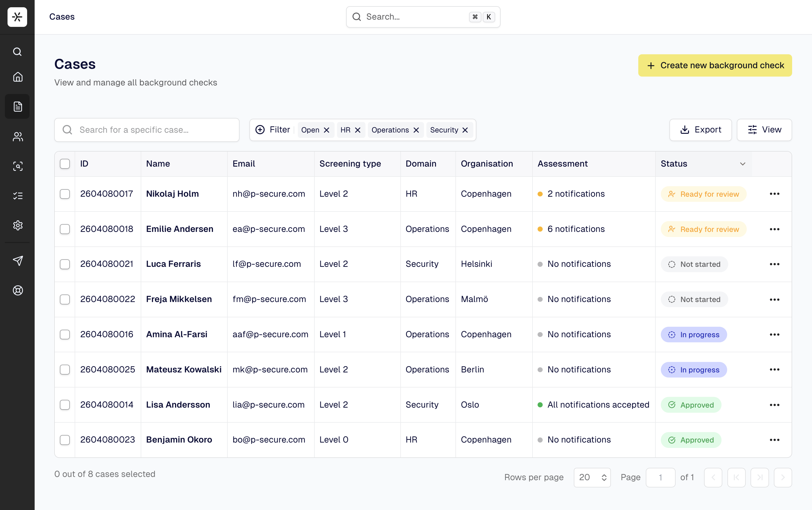Open the people/users sidebar icon

coord(17,137)
